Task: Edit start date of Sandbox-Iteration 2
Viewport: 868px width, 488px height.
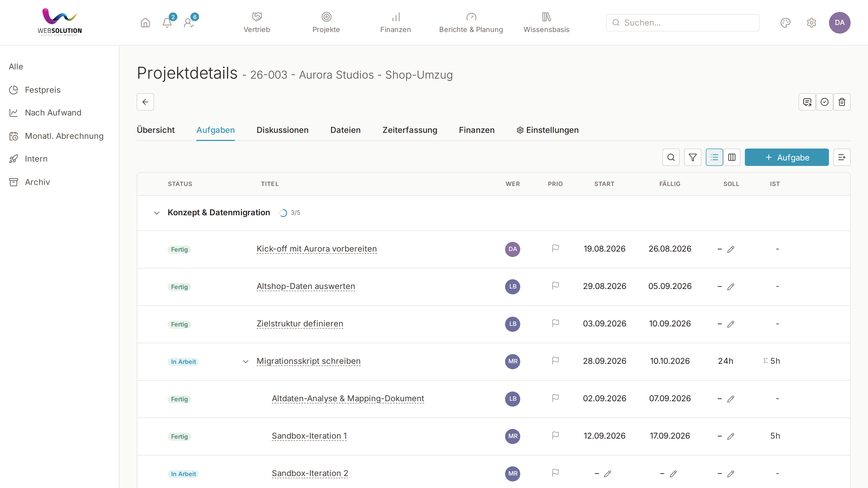Action: (608, 474)
